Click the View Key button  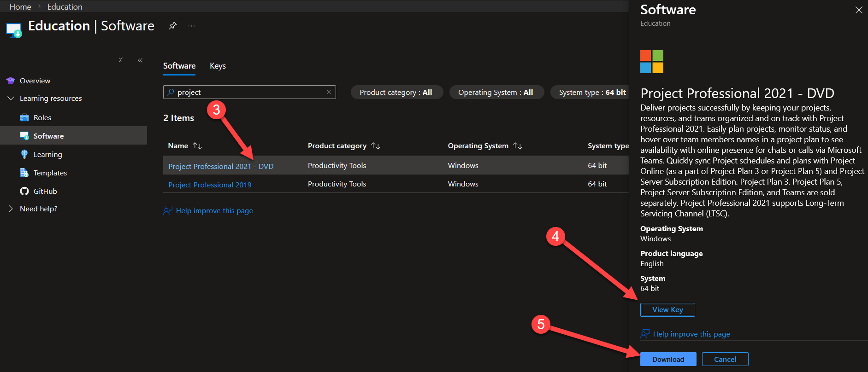pos(667,309)
